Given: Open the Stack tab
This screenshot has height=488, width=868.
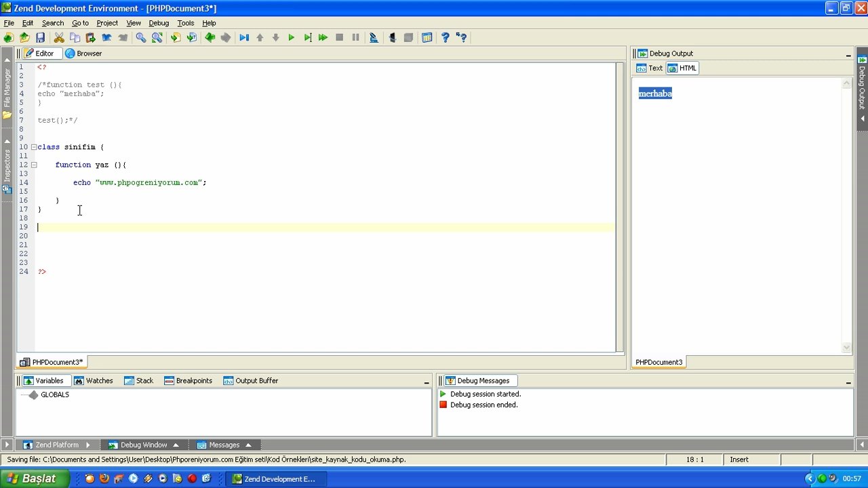Looking at the screenshot, I should pos(138,381).
